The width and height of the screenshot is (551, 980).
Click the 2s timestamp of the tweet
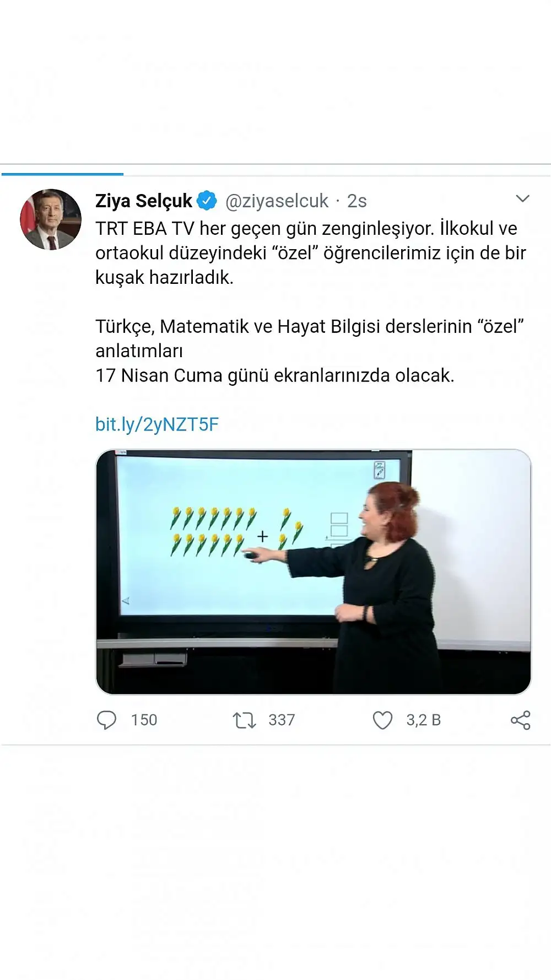pyautogui.click(x=356, y=201)
